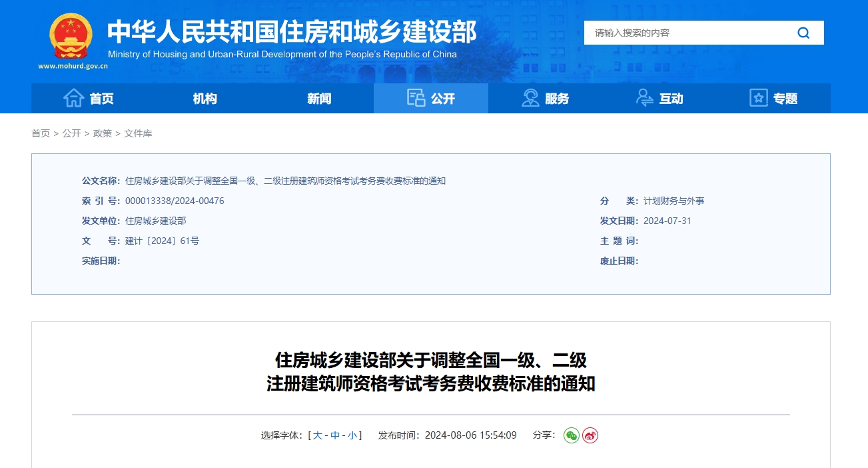Click the 选择字体 label
The height and width of the screenshot is (468, 868).
(282, 435)
